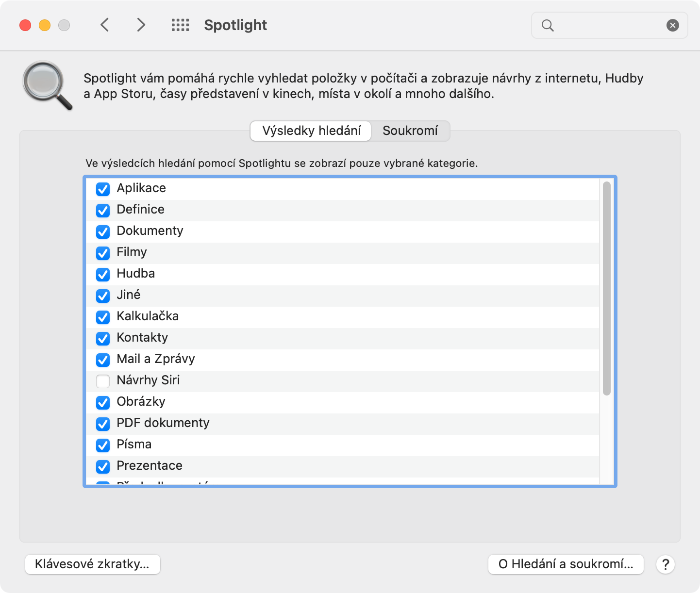Toggle the Dokumenty checkbox
This screenshot has width=700, height=593.
tap(103, 231)
